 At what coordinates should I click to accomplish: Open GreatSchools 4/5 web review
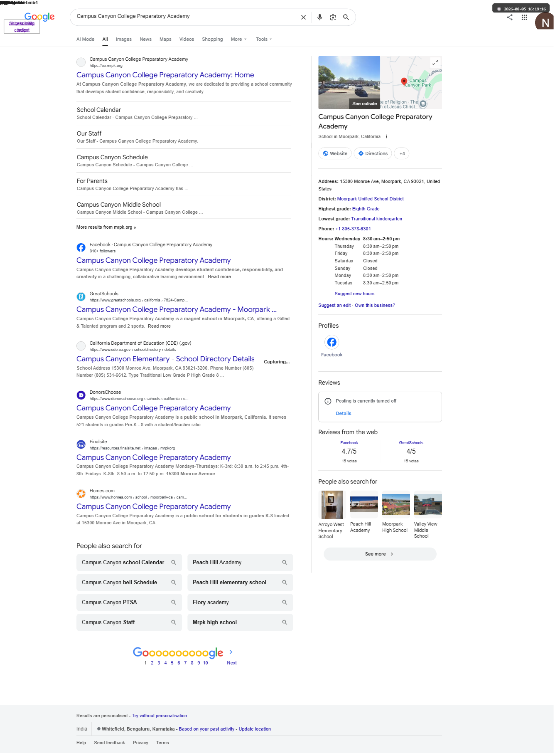pyautogui.click(x=411, y=452)
